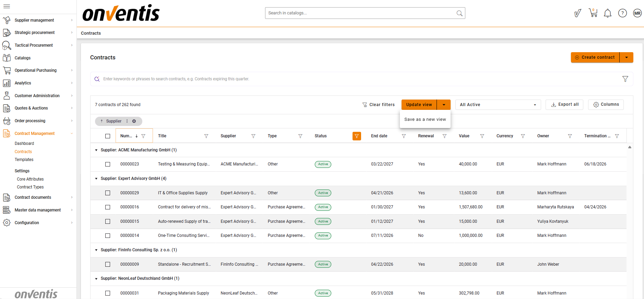Open the hamburger menu icon
This screenshot has height=299, width=644.
click(7, 6)
